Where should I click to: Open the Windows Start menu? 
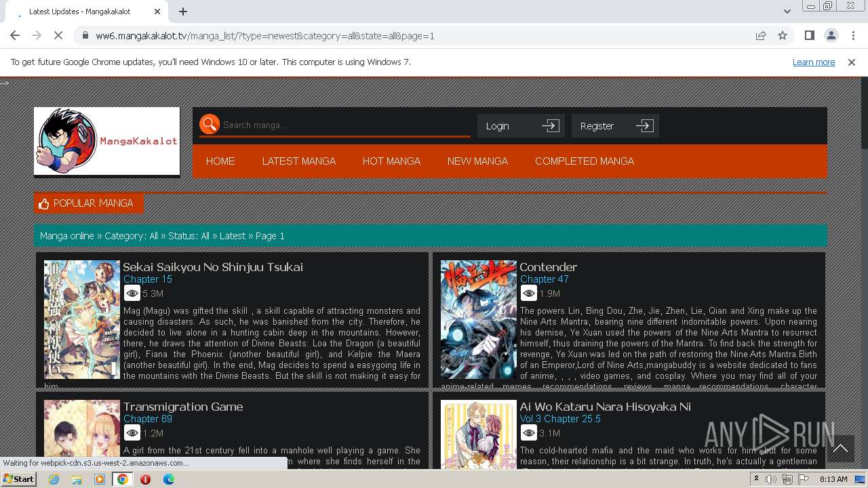click(x=18, y=479)
